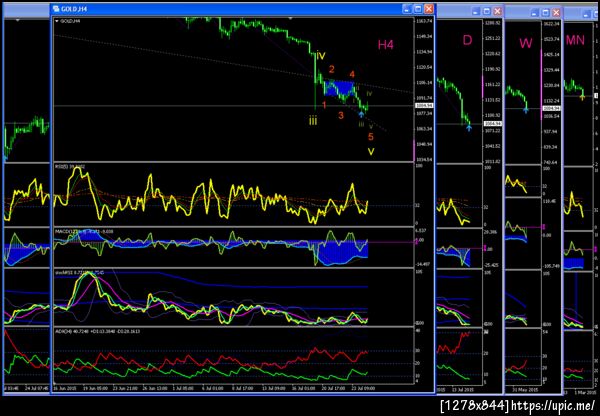Click the chart shift triangle marker atop H4 chart
Screen dimensions: 600x416
coord(290,18)
